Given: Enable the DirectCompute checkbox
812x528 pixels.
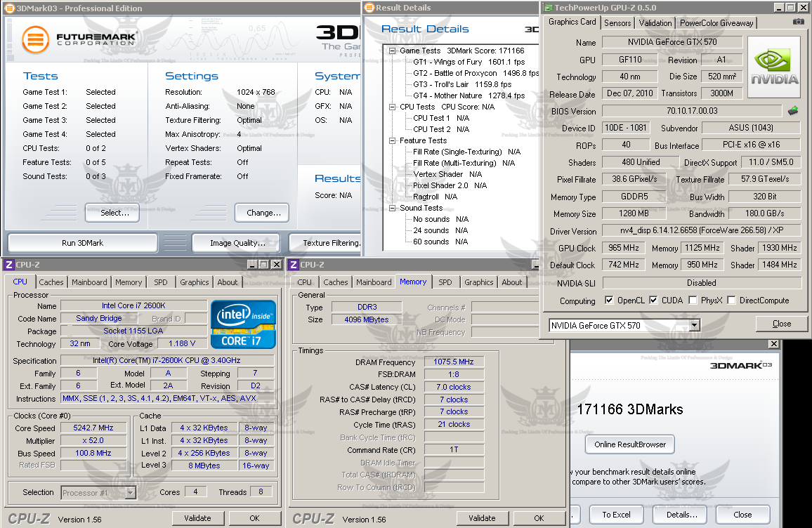Looking at the screenshot, I should coord(732,301).
